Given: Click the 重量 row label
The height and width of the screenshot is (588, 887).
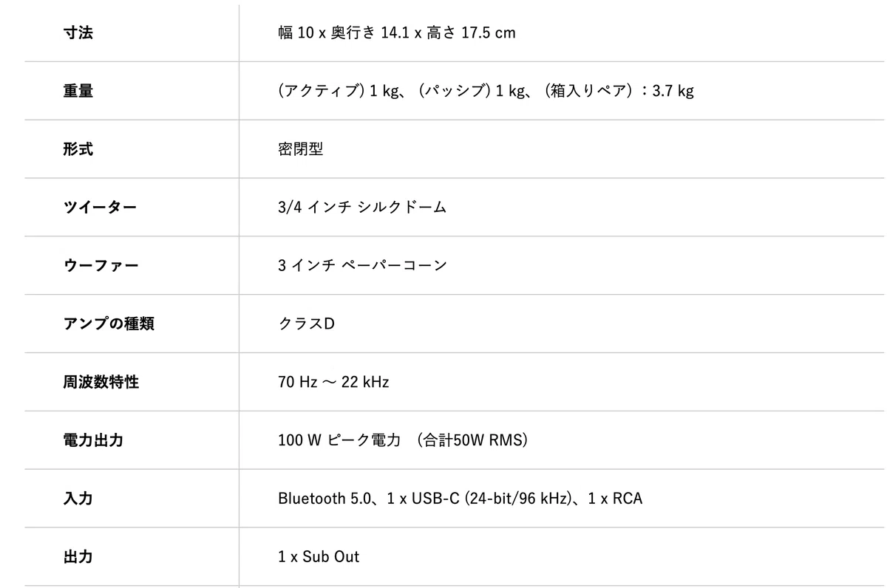Looking at the screenshot, I should [x=78, y=91].
